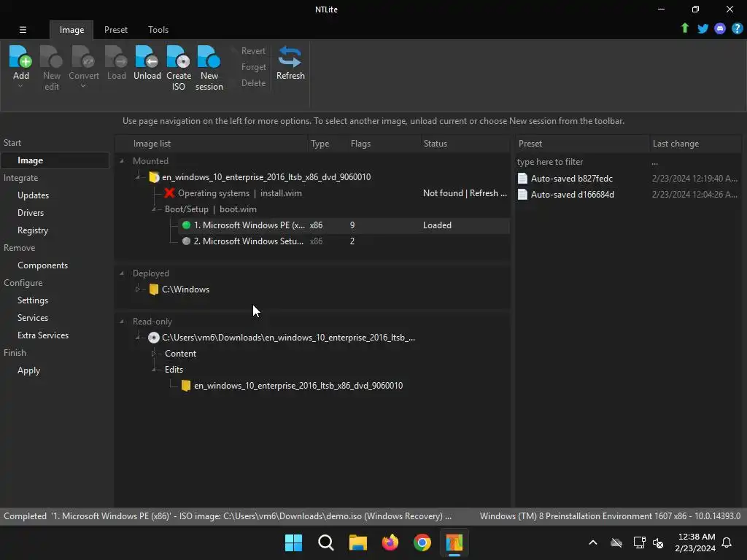Screen dimensions: 747x560
Task: Click the Image list column header
Action: tap(212, 144)
